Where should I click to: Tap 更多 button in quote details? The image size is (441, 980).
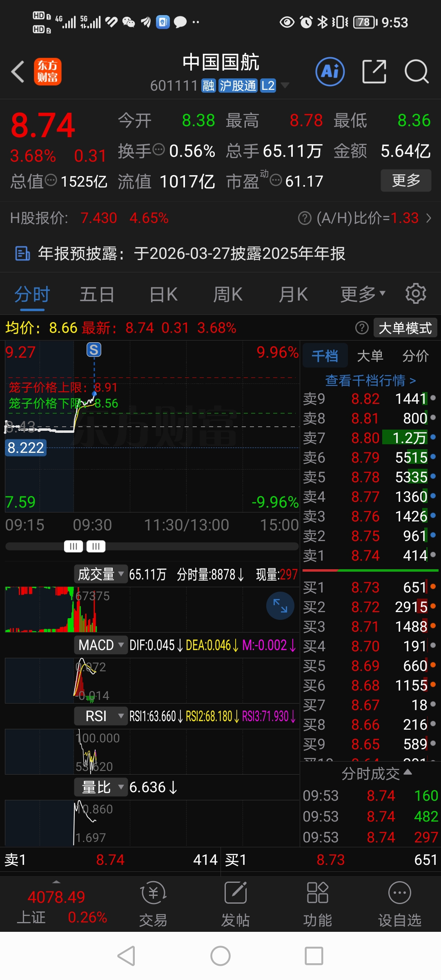406,180
